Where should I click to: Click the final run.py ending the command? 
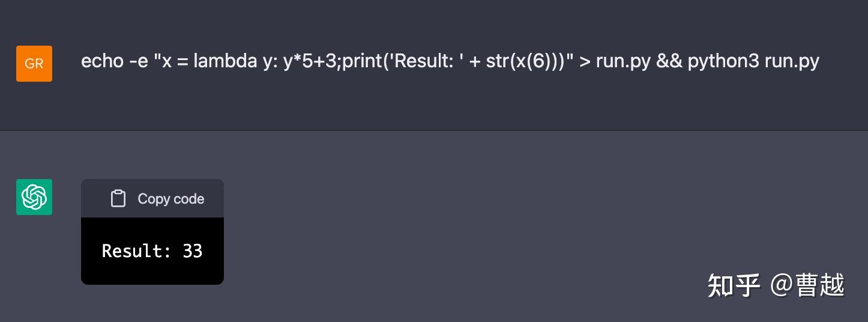(792, 61)
